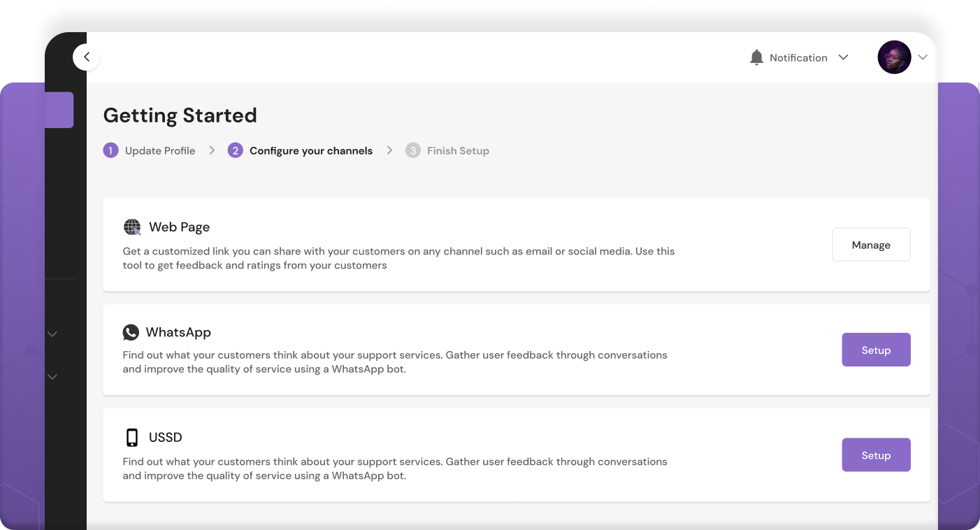Click the USSD mobile phone icon
This screenshot has width=980, height=530.
click(132, 438)
